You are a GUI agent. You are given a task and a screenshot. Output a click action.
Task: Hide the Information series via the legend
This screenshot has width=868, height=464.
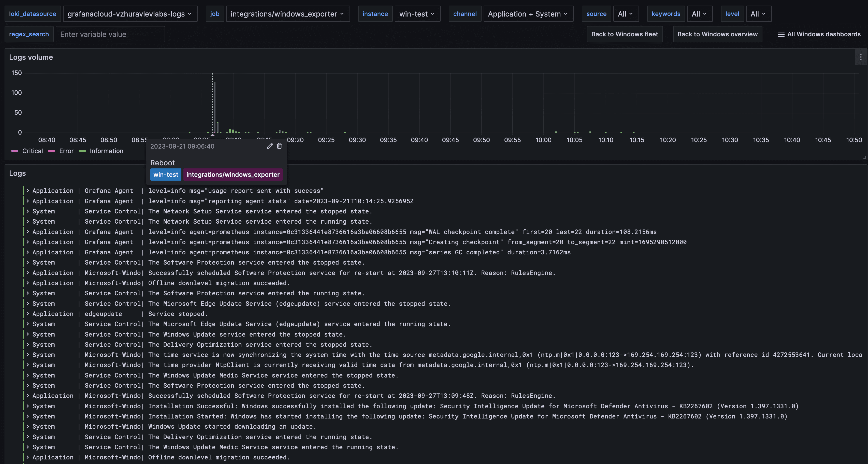click(x=106, y=151)
